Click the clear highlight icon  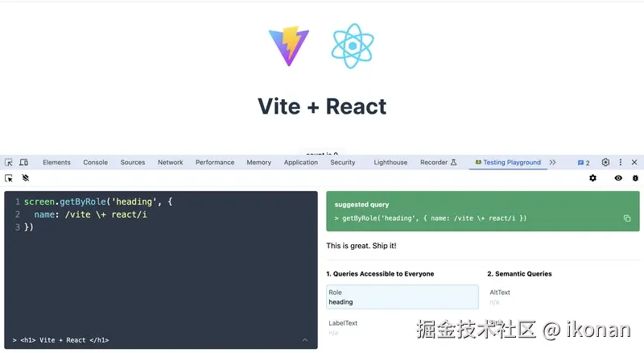coord(26,178)
